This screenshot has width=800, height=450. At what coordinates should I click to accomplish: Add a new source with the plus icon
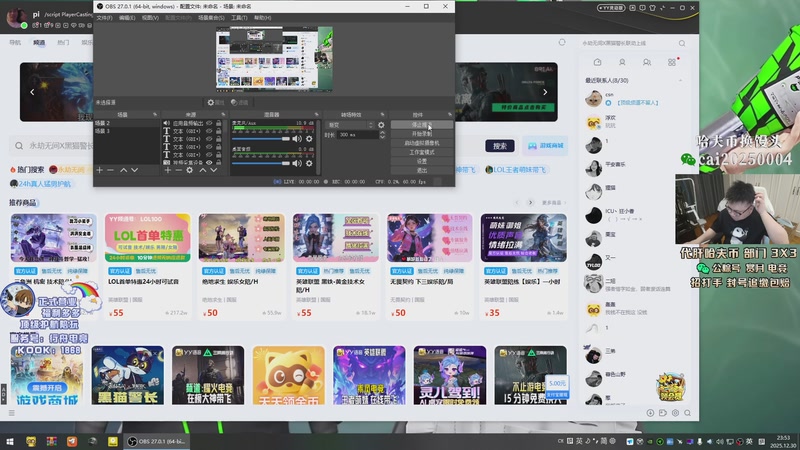coord(167,170)
